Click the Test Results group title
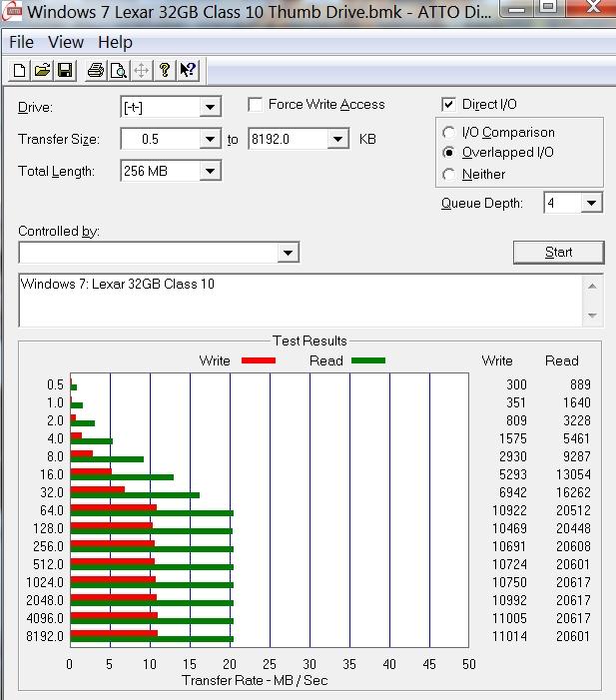 [x=309, y=342]
